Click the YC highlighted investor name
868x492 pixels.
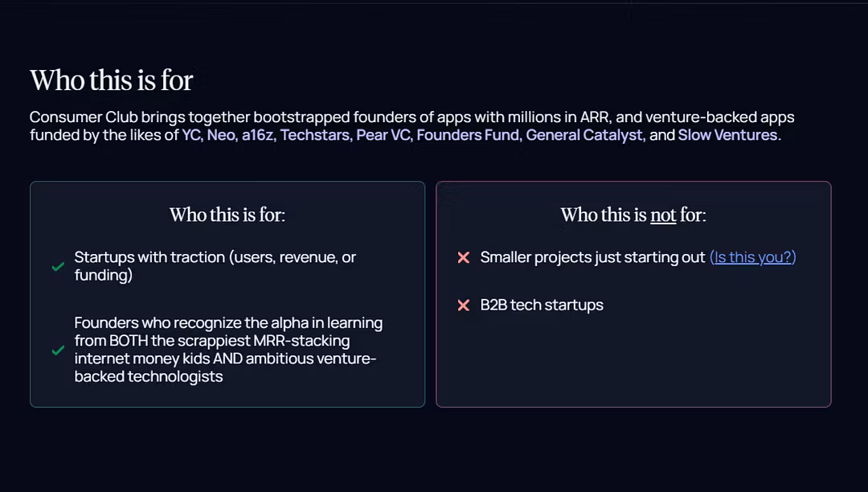pos(192,135)
